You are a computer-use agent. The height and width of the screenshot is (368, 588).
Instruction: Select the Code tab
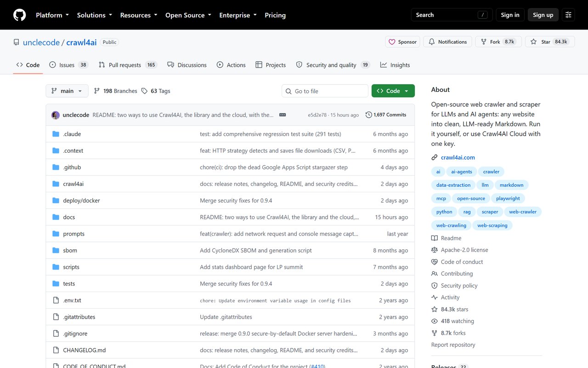28,65
